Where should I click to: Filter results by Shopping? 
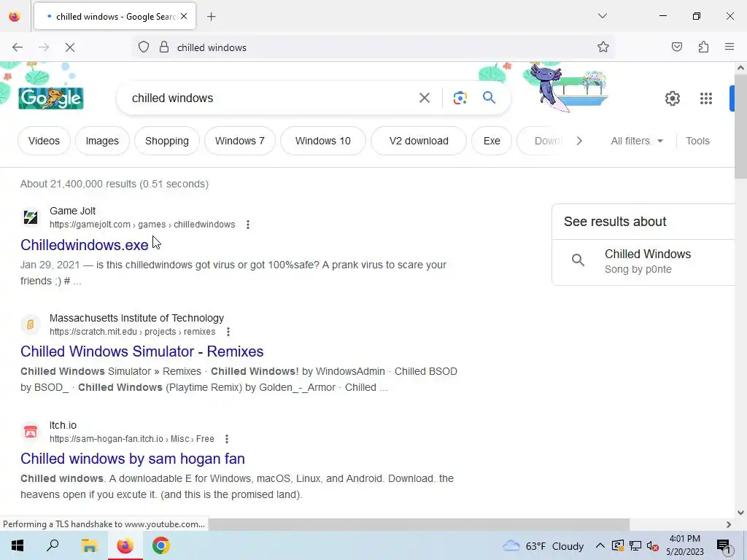point(167,141)
